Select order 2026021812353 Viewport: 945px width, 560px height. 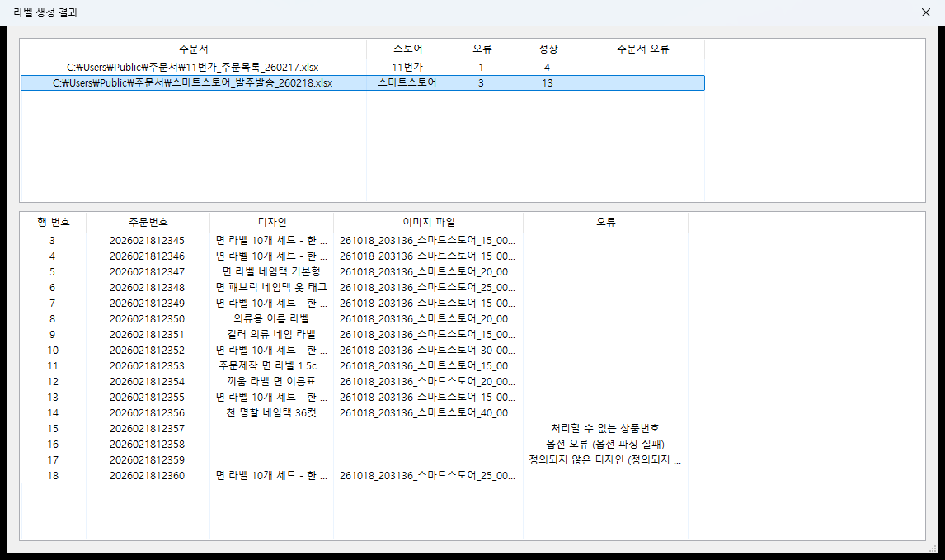point(147,366)
